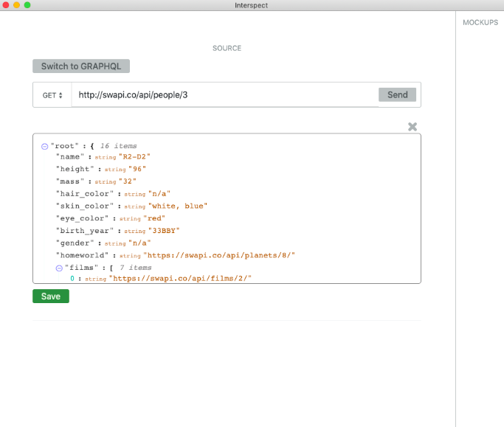Viewport: 504px width, 427px height.
Task: Select the "gender" key
Action: (75, 243)
